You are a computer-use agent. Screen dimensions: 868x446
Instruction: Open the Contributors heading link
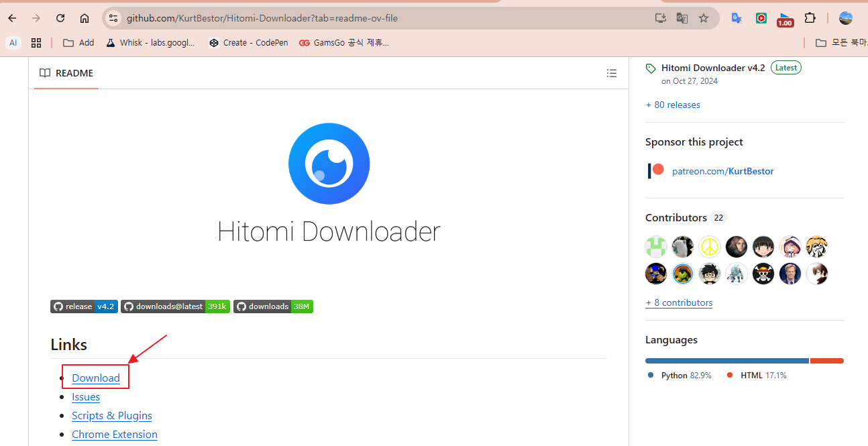pos(676,217)
